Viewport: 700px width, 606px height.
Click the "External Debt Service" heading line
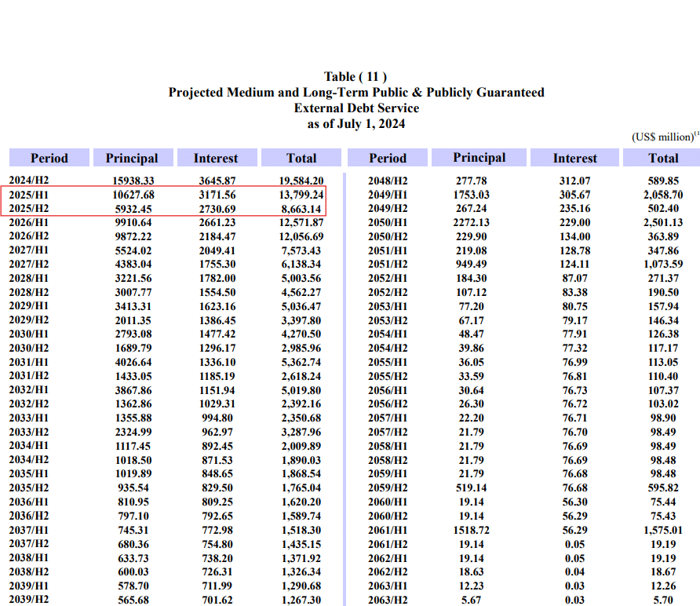tap(355, 108)
